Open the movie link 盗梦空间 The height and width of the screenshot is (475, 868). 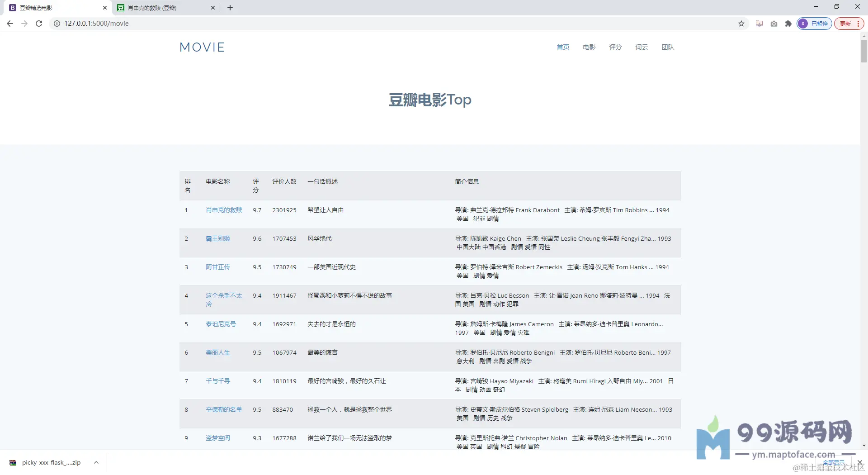coord(218,438)
